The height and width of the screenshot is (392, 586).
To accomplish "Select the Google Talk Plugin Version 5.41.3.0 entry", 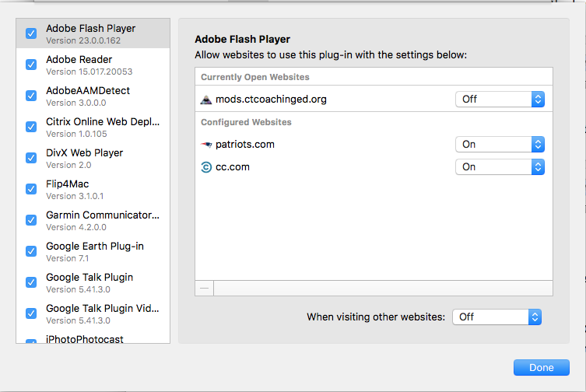I will [93, 283].
